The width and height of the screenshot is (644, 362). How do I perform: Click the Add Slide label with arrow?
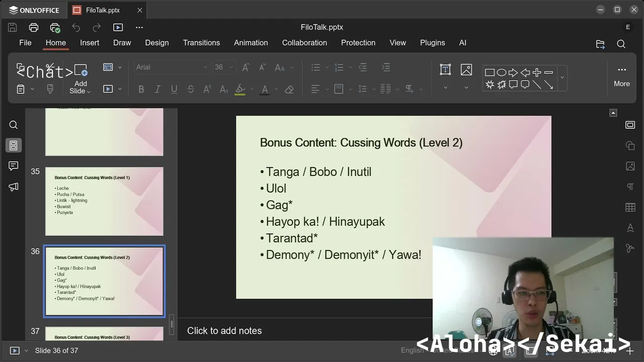click(80, 87)
